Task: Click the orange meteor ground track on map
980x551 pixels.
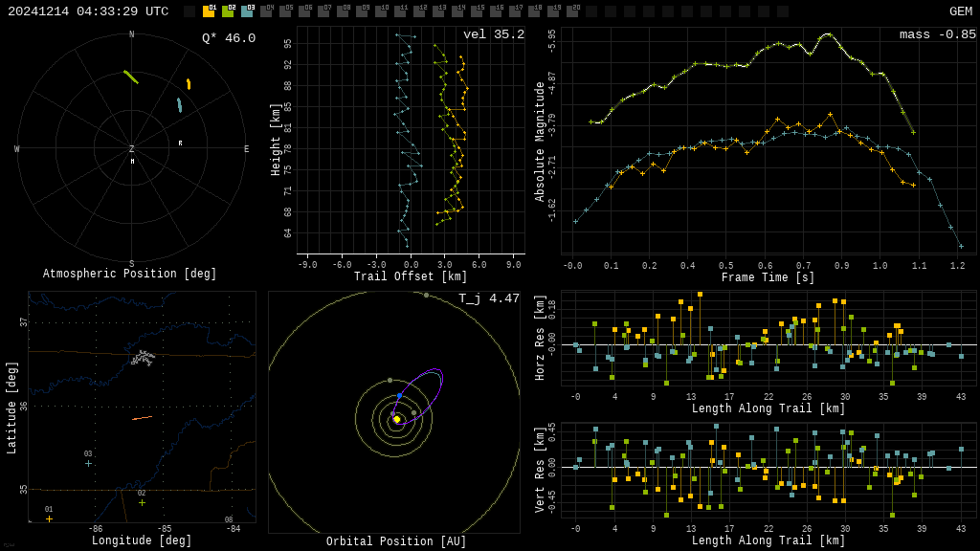Action: 142,418
